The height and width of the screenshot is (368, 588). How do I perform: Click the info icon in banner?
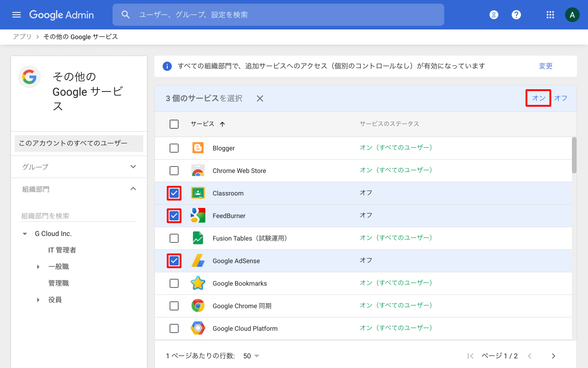click(x=167, y=66)
